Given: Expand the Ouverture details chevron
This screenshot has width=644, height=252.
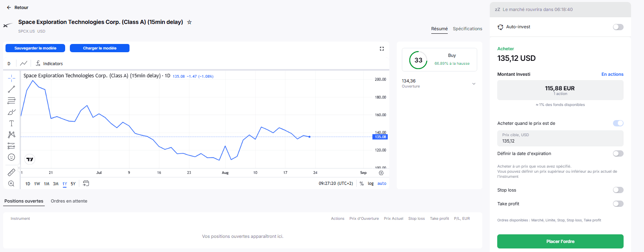Looking at the screenshot, I should coord(474,84).
